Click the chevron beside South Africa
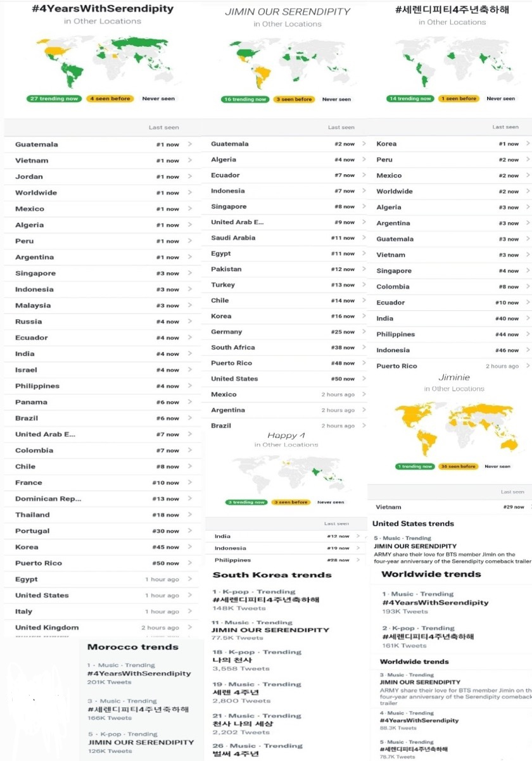The width and height of the screenshot is (532, 761). [x=364, y=348]
